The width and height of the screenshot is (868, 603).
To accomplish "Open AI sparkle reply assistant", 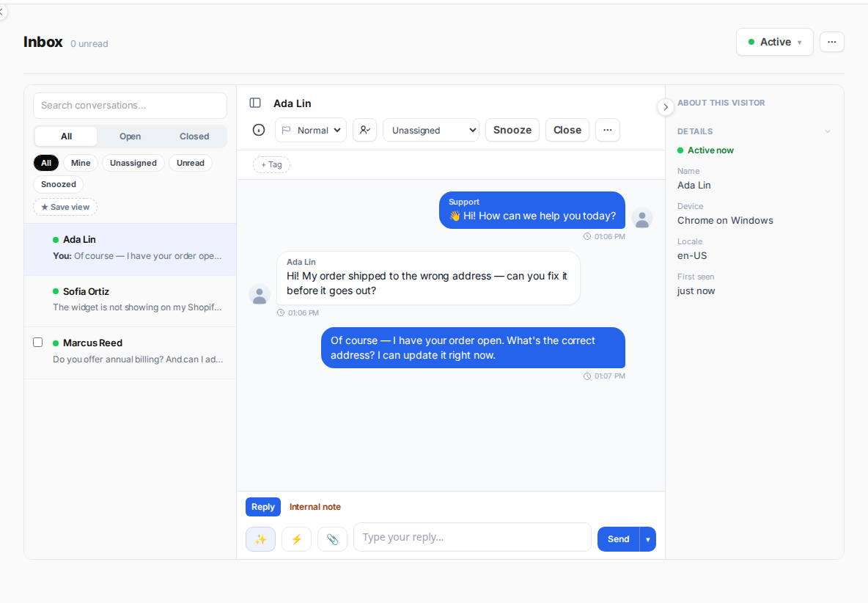I will (260, 539).
